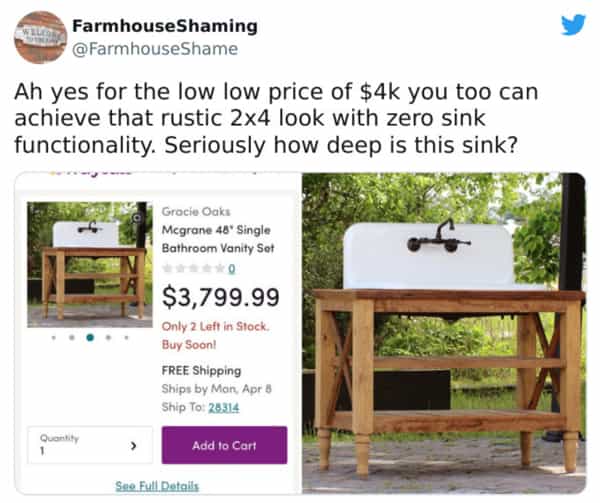600x503 pixels.
Task: Click the five-star rating row
Action: coord(194,269)
